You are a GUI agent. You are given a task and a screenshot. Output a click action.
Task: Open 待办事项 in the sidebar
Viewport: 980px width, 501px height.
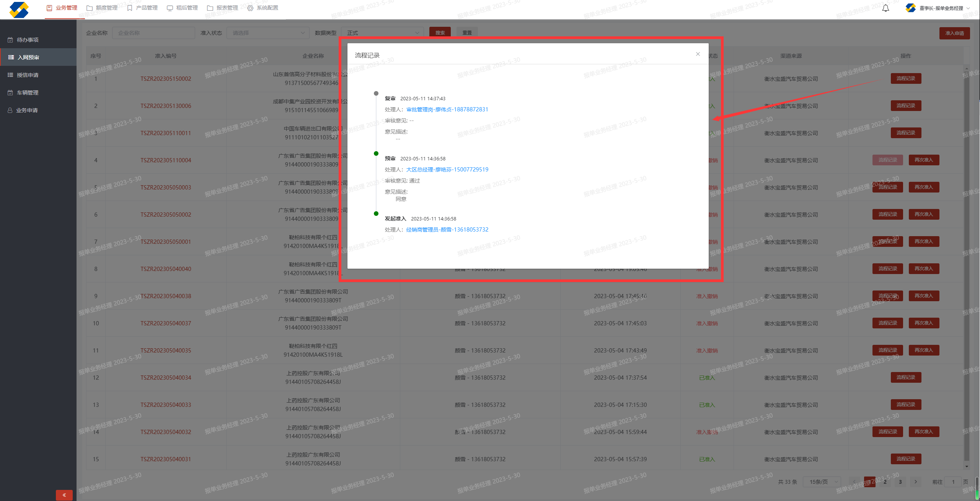[28, 40]
